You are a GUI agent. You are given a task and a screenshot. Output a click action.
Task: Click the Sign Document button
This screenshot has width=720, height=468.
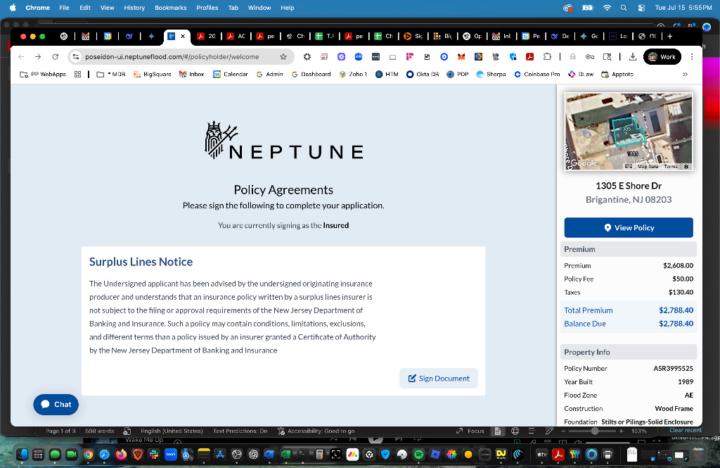(x=439, y=378)
